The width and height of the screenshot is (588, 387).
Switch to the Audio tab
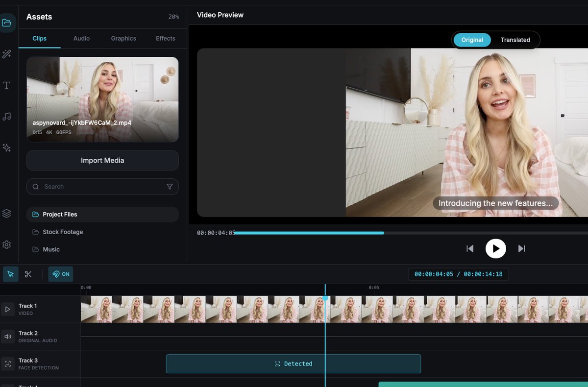[x=81, y=38]
